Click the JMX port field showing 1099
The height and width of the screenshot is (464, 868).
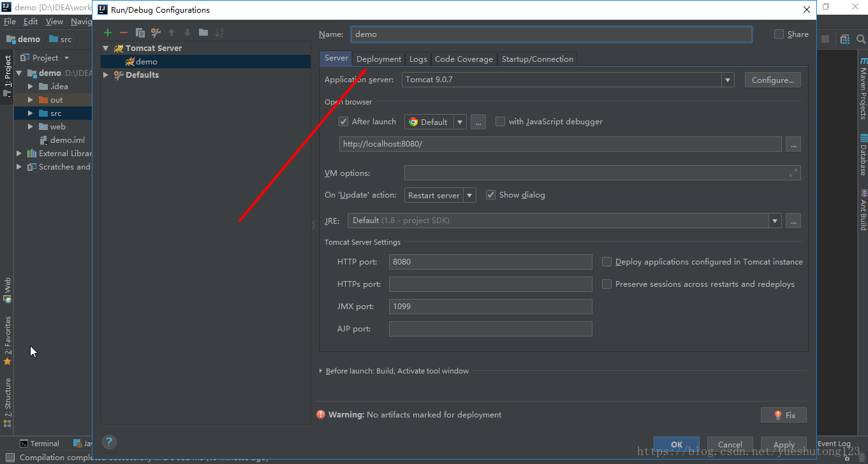click(490, 307)
